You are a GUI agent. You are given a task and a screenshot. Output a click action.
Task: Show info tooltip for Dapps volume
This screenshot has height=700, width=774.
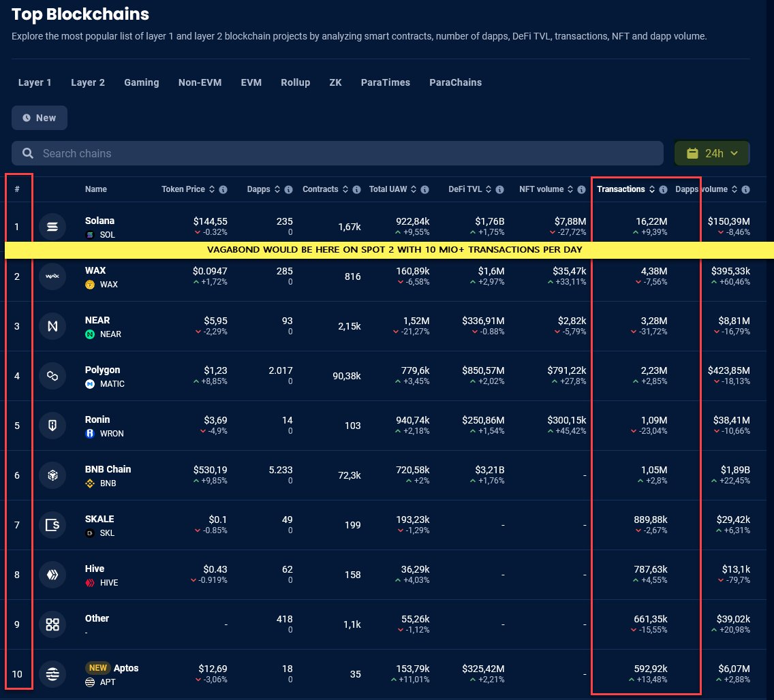[746, 189]
